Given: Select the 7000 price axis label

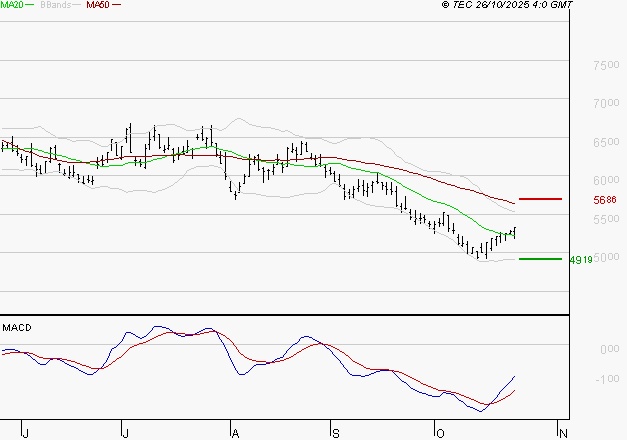Looking at the screenshot, I should click(604, 104).
